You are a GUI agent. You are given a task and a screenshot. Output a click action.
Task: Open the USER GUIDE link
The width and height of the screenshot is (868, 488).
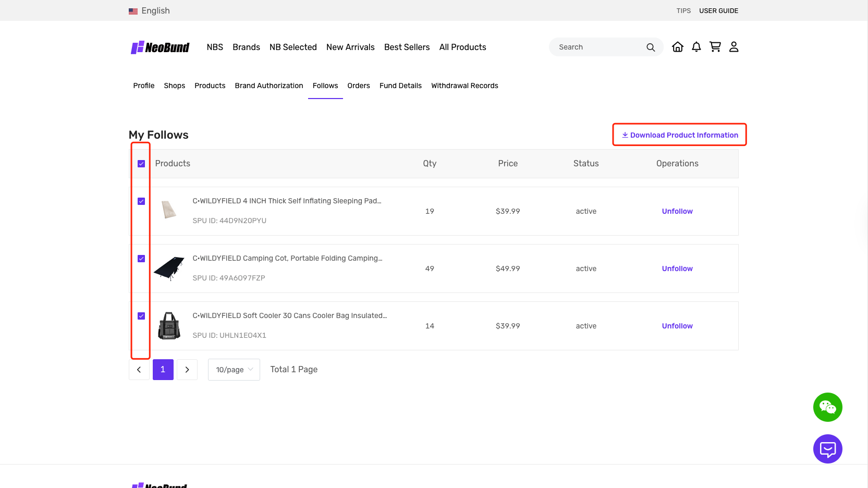718,11
